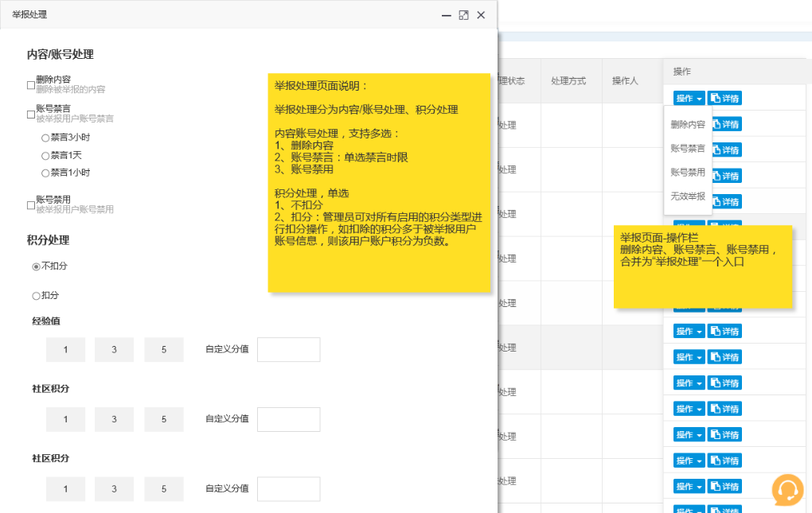Choose the 禁言1天 radio option
This screenshot has height=513, width=812.
tap(45, 155)
